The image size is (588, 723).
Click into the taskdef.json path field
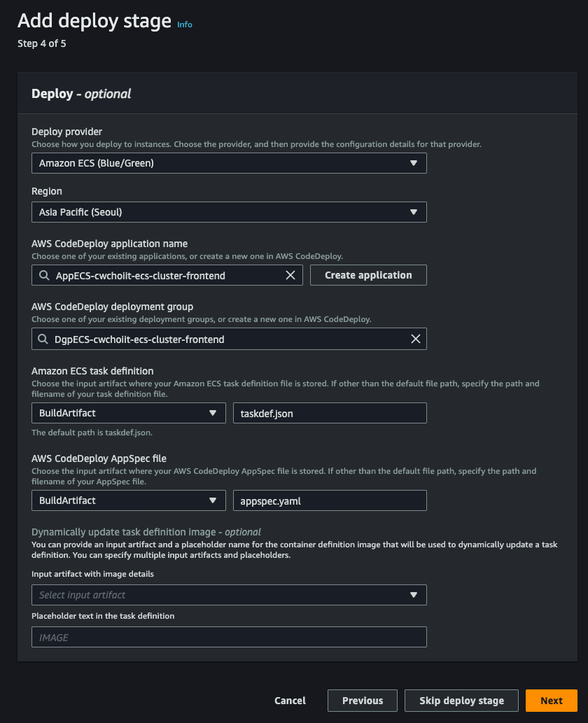pos(330,413)
